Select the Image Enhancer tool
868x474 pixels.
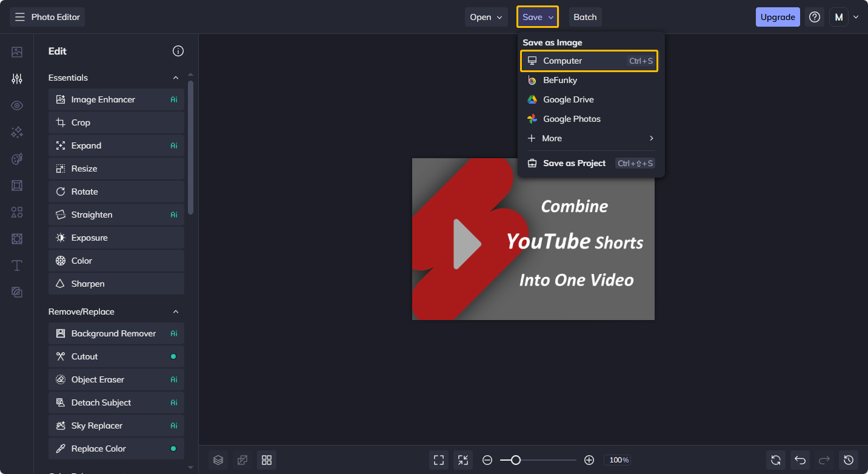tap(116, 99)
